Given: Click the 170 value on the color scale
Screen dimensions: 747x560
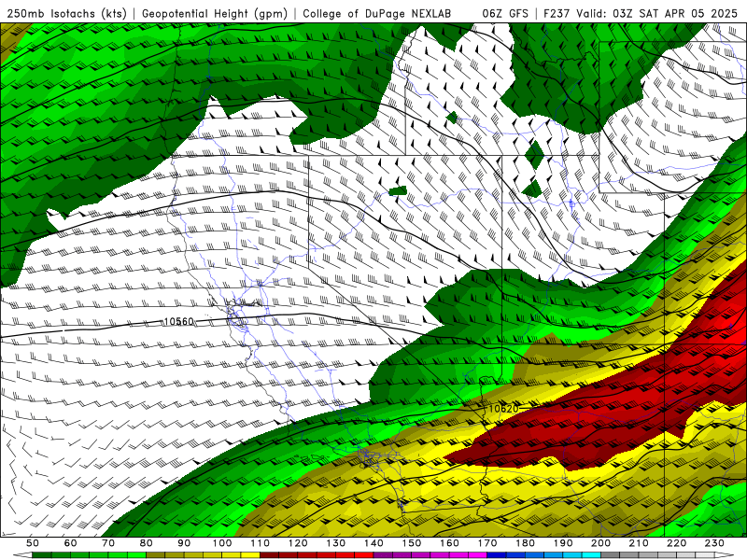Looking at the screenshot, I should [x=487, y=543].
